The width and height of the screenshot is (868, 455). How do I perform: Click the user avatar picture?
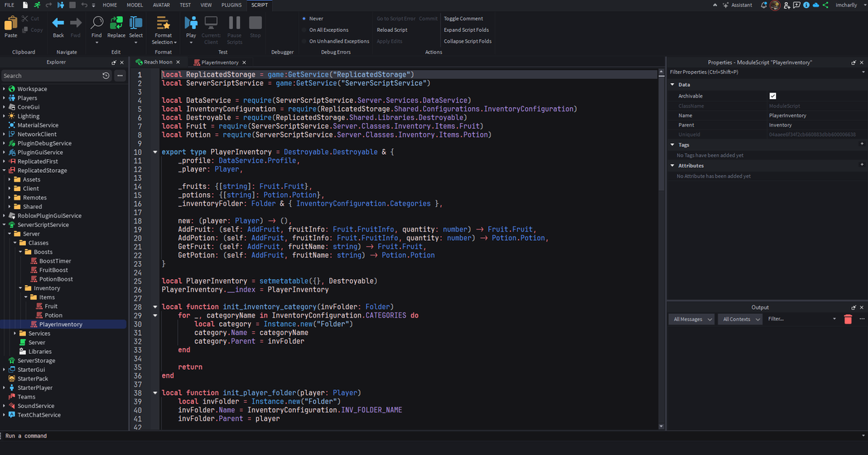[x=775, y=5]
